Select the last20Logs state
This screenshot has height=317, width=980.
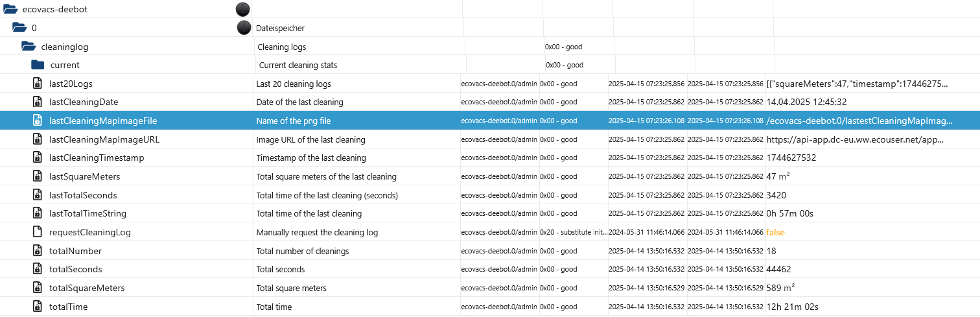[x=71, y=84]
